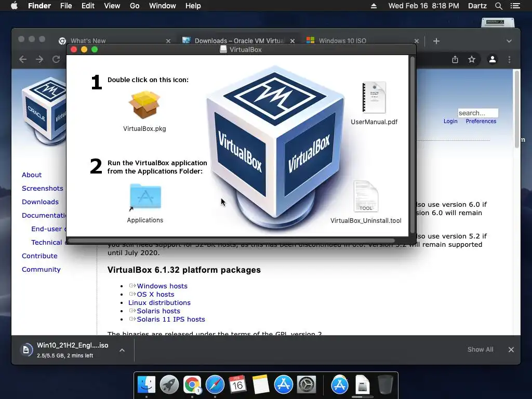Open Notes from the Dock
This screenshot has height=399, width=532.
261,385
